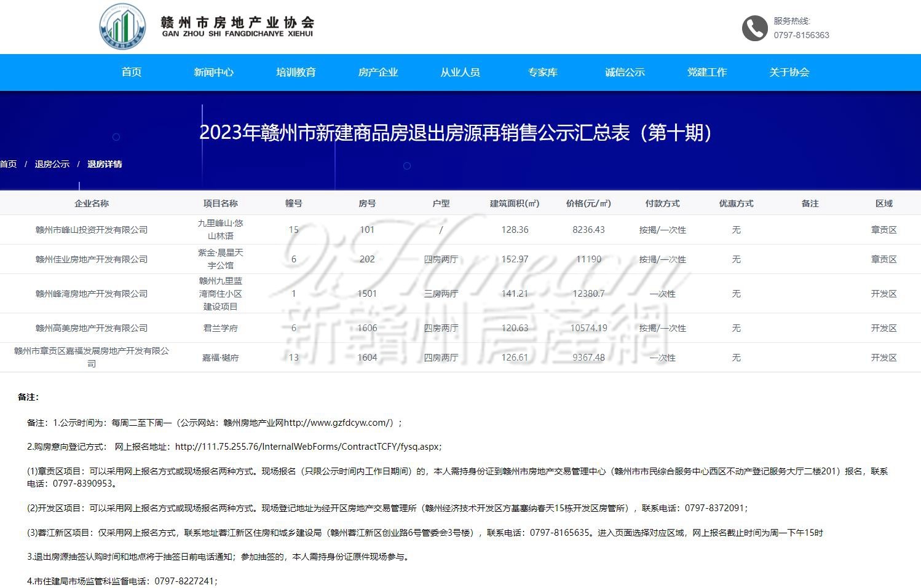Viewport: 921px width, 588px height.
Task: Select the 赣州高美房地产开发有限公司 cell
Action: [92, 328]
